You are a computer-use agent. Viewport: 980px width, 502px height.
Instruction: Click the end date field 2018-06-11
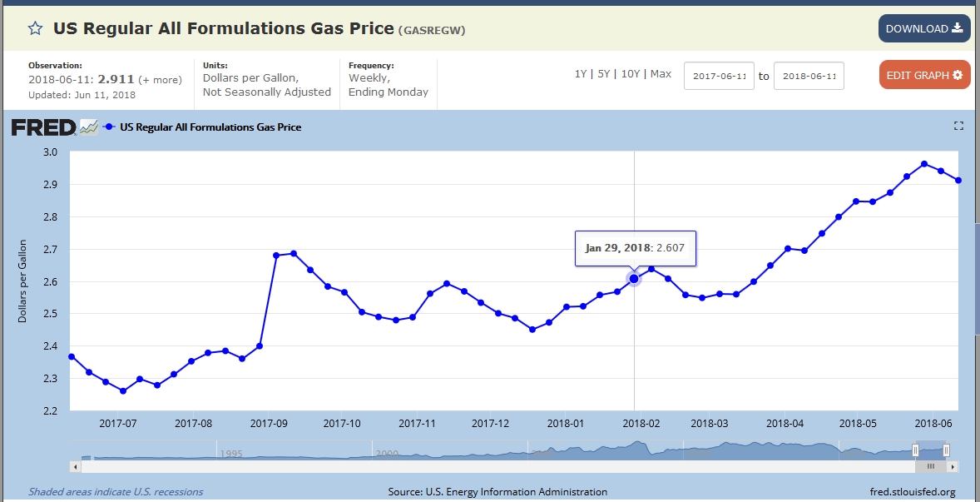click(x=809, y=76)
